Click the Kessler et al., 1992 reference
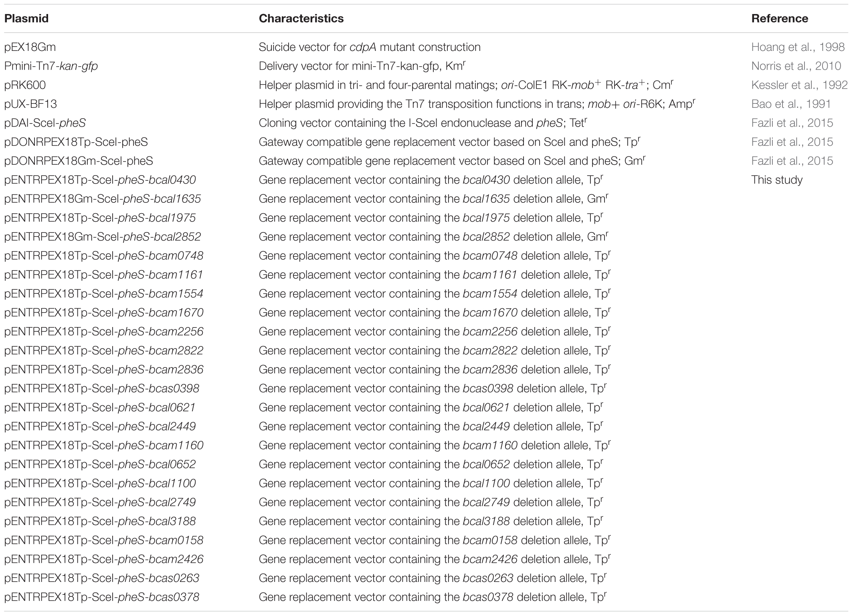 (x=799, y=85)
